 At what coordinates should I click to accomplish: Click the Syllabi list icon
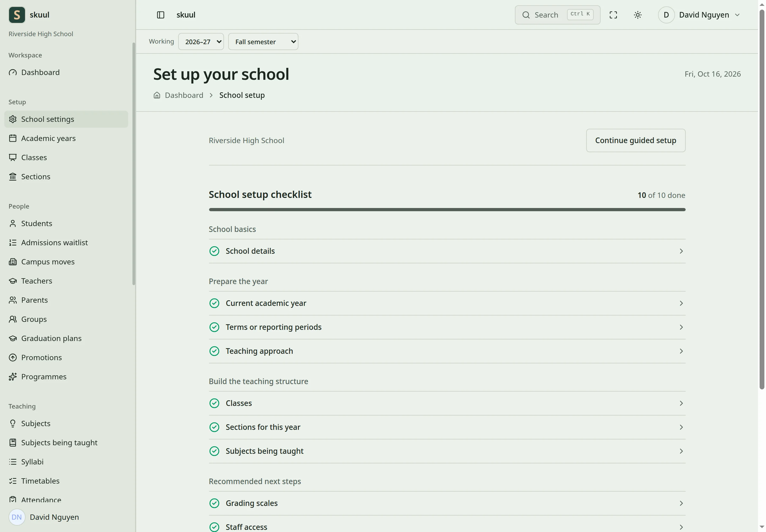pyautogui.click(x=13, y=462)
